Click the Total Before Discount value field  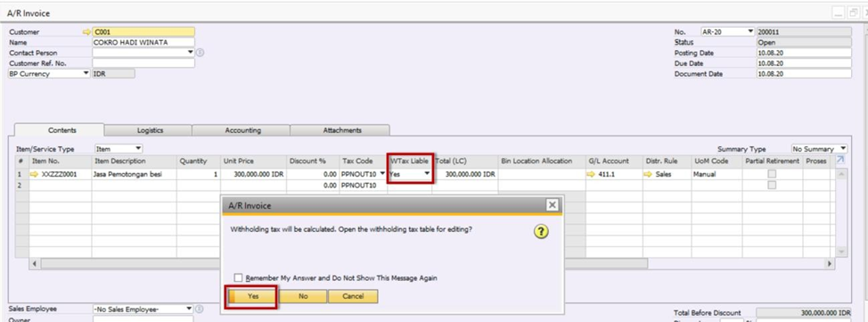pos(804,312)
